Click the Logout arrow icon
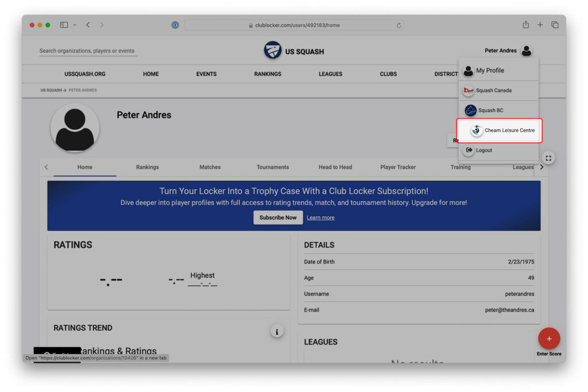The height and width of the screenshot is (392, 588). point(469,150)
